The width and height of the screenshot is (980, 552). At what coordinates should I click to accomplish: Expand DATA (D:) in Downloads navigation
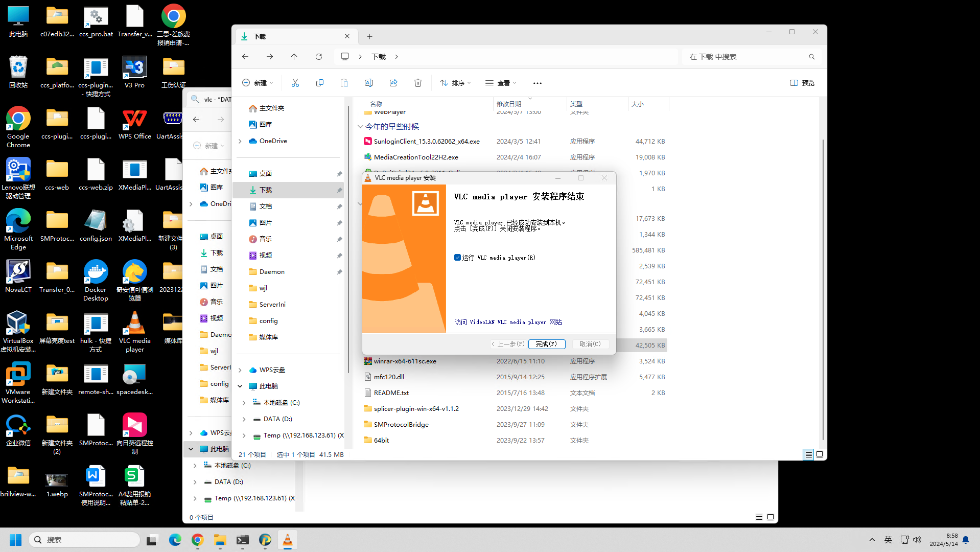(244, 419)
